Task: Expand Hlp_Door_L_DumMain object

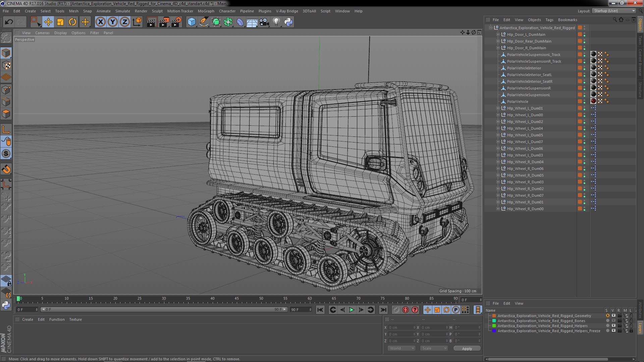Action: 498,35
